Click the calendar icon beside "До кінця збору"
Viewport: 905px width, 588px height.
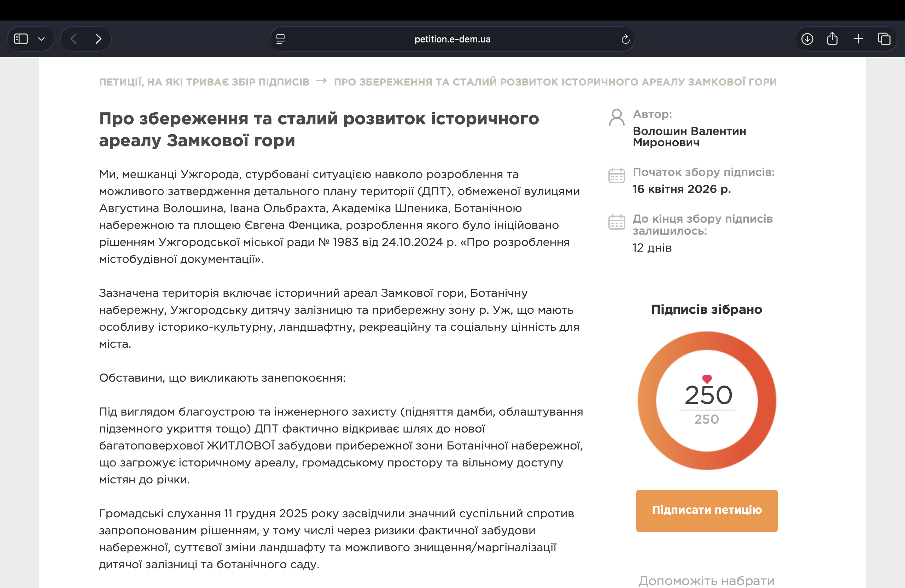617,222
